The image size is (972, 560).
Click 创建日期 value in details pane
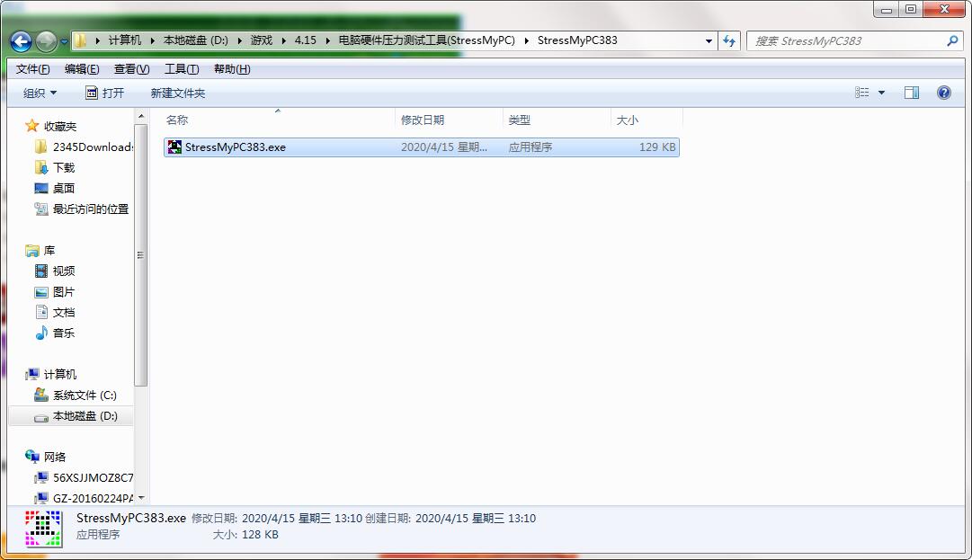pyautogui.click(x=476, y=519)
